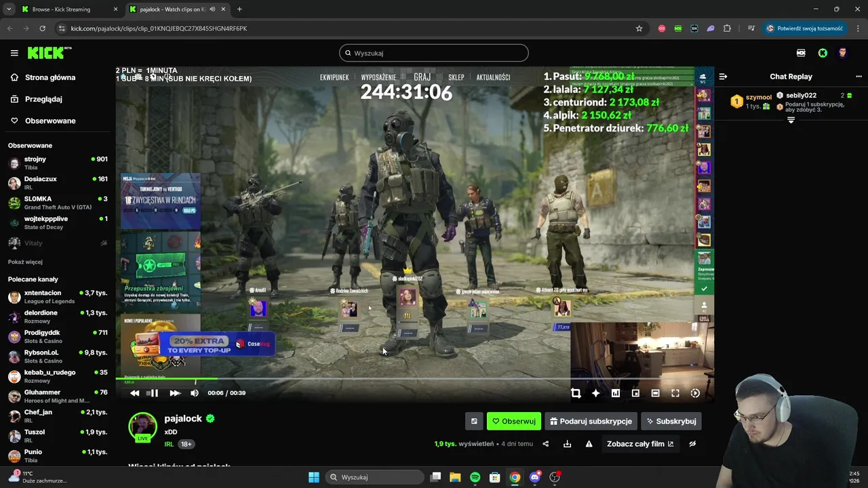868x488 pixels.
Task: Enter fullscreen mode
Action: (675, 393)
